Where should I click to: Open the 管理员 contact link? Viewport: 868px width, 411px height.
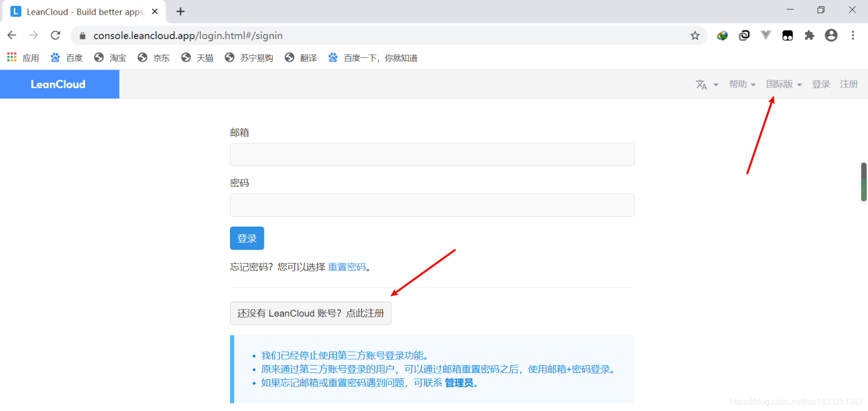point(458,383)
